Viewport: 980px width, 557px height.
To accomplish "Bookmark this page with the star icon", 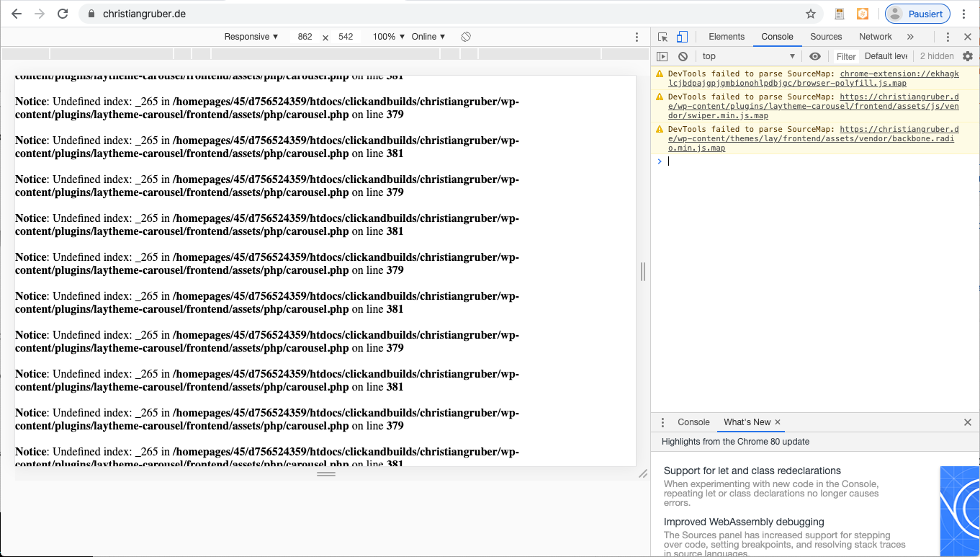I will tap(811, 14).
